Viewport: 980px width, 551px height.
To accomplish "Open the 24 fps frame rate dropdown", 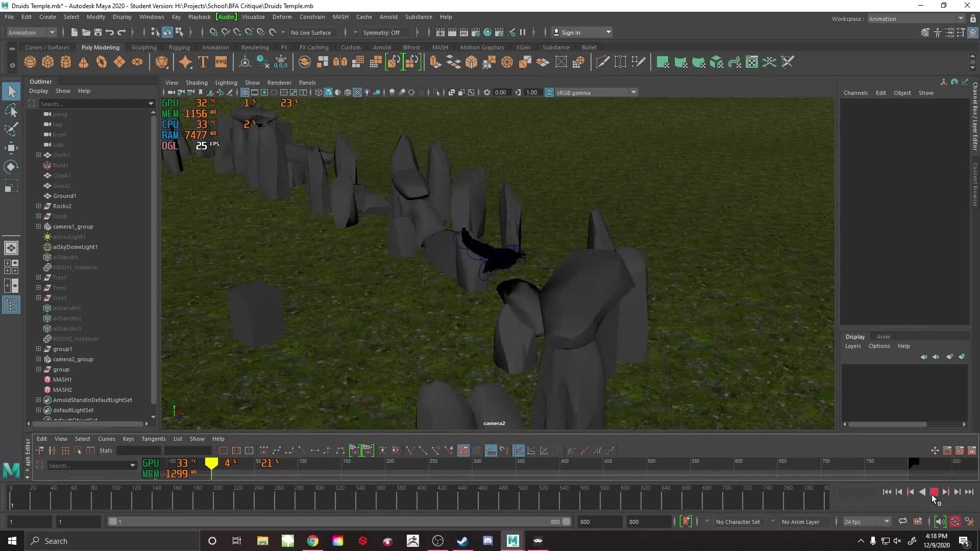I will [x=866, y=521].
